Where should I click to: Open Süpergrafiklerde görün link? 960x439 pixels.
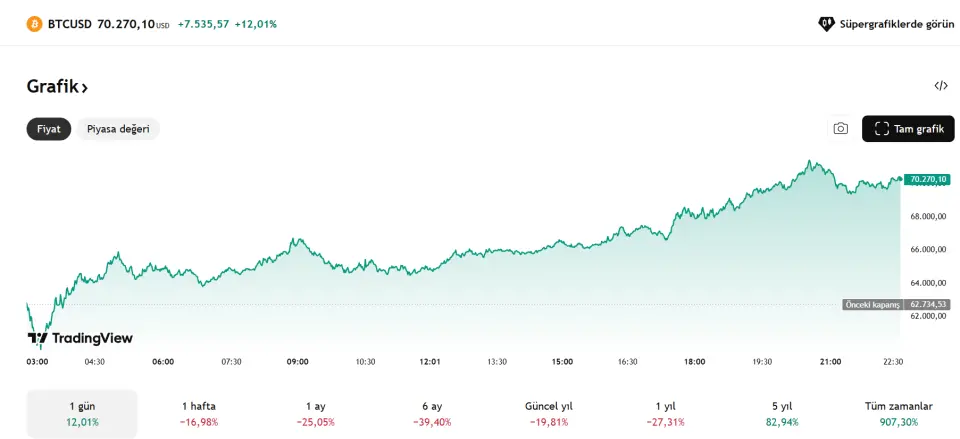(896, 23)
